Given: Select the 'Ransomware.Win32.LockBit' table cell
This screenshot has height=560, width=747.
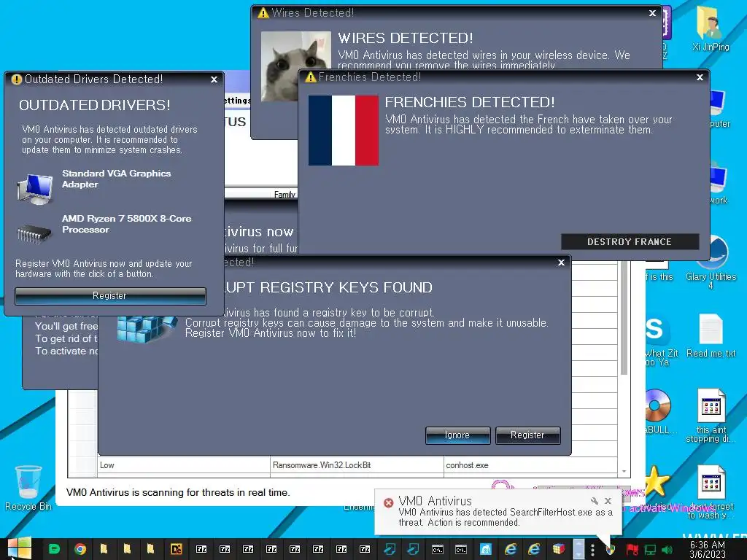Looking at the screenshot, I should pos(357,465).
